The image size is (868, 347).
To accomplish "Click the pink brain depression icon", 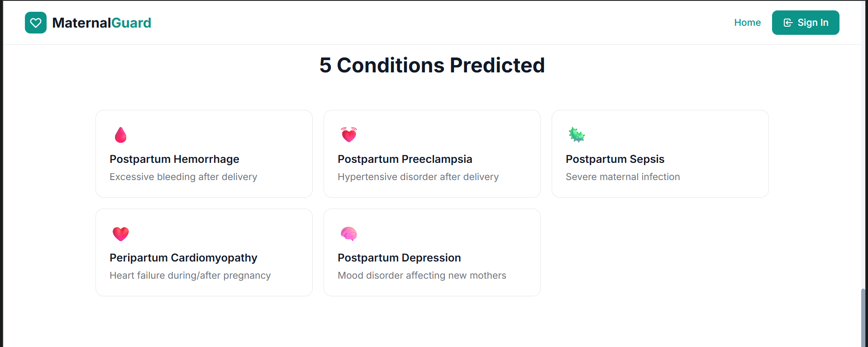I will tap(349, 233).
